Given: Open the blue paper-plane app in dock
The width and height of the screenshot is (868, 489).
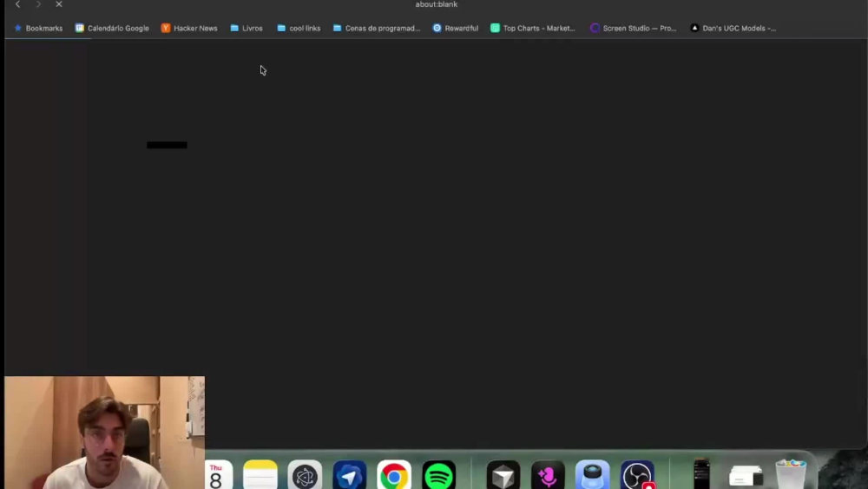Looking at the screenshot, I should pos(350,476).
